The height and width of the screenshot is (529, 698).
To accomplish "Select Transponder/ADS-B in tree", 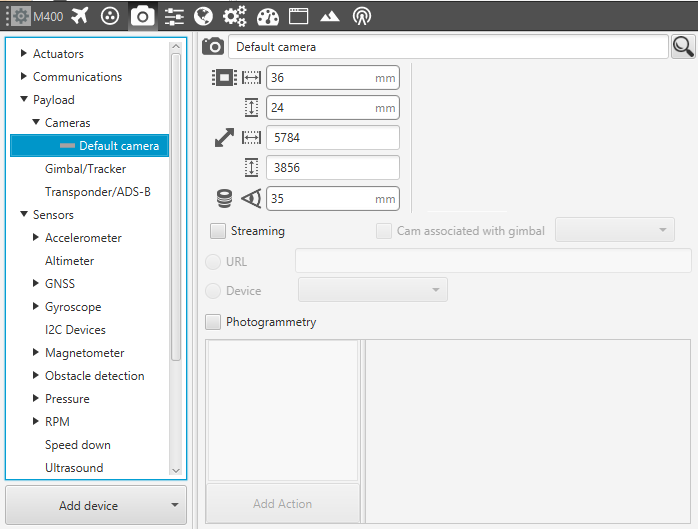I will coord(98,192).
